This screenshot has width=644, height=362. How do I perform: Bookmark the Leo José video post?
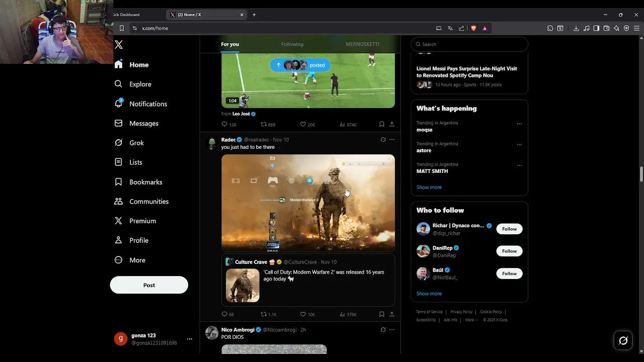382,124
